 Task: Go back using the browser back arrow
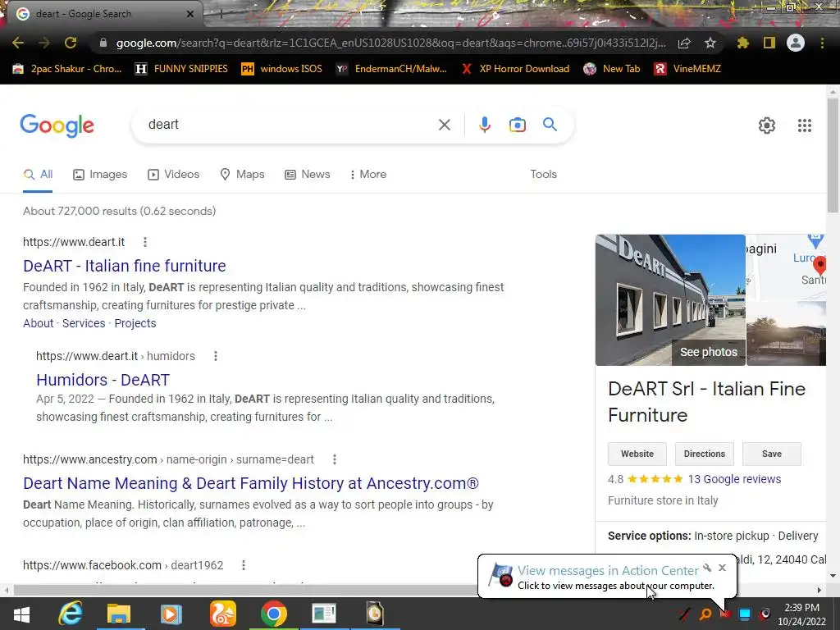pyautogui.click(x=18, y=43)
